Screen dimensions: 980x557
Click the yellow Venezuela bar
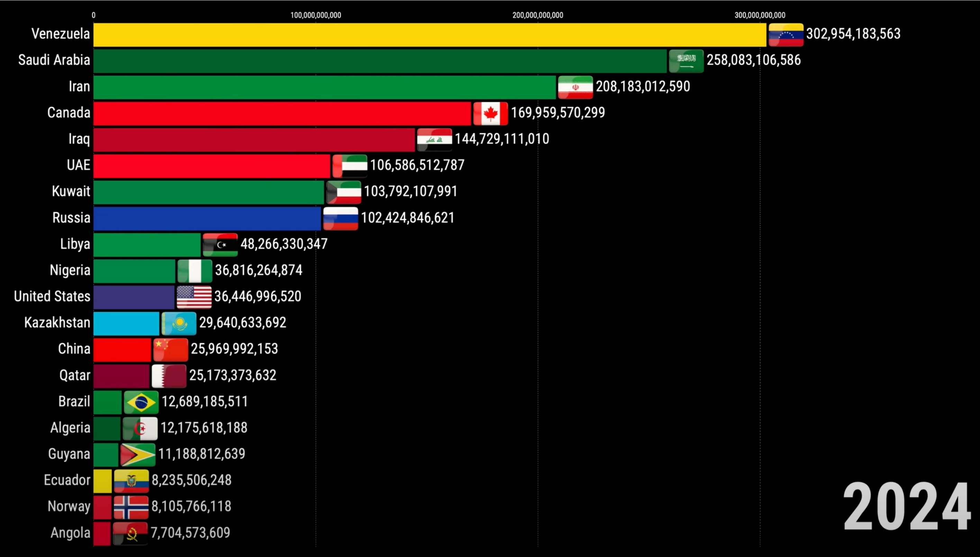click(x=429, y=35)
